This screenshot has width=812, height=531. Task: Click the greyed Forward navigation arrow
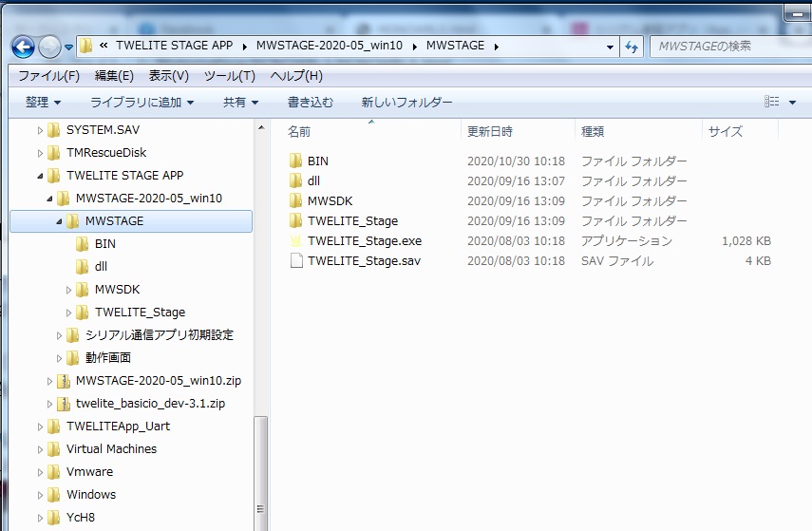[49, 47]
